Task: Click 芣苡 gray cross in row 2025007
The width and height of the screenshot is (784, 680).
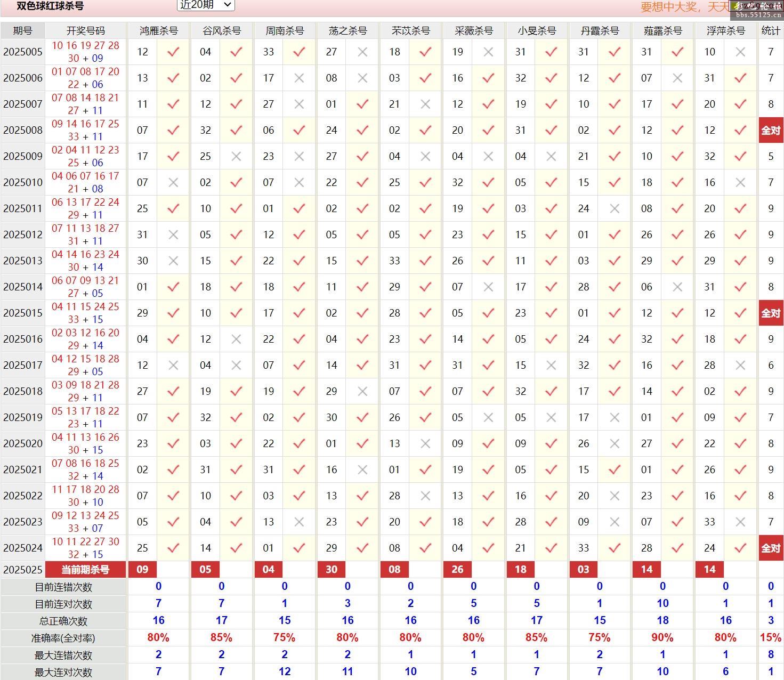Action: click(425, 104)
